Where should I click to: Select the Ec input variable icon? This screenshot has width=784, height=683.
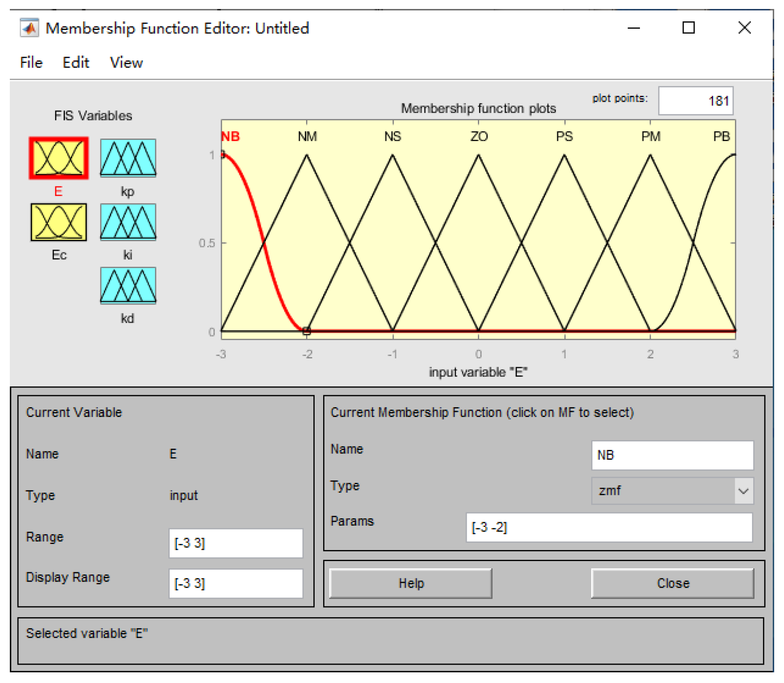coord(59,222)
